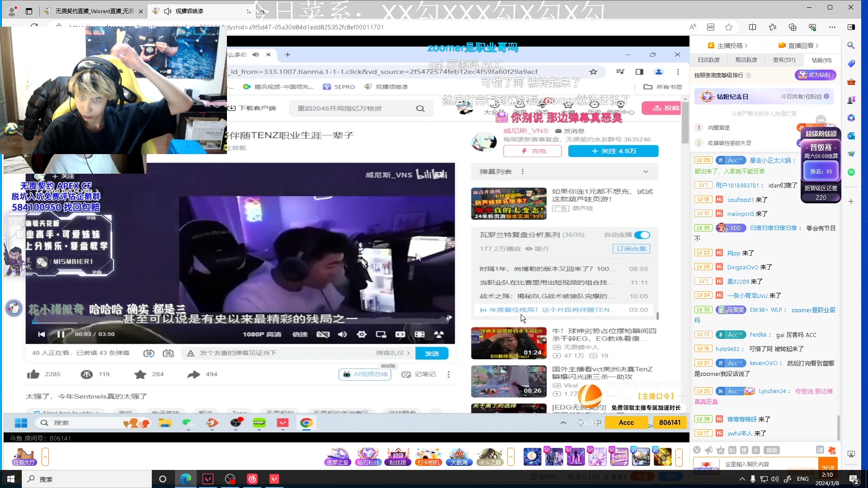Screen dimensions: 868x488
Task: Click 成为钻粉 purple button
Action: [816, 75]
